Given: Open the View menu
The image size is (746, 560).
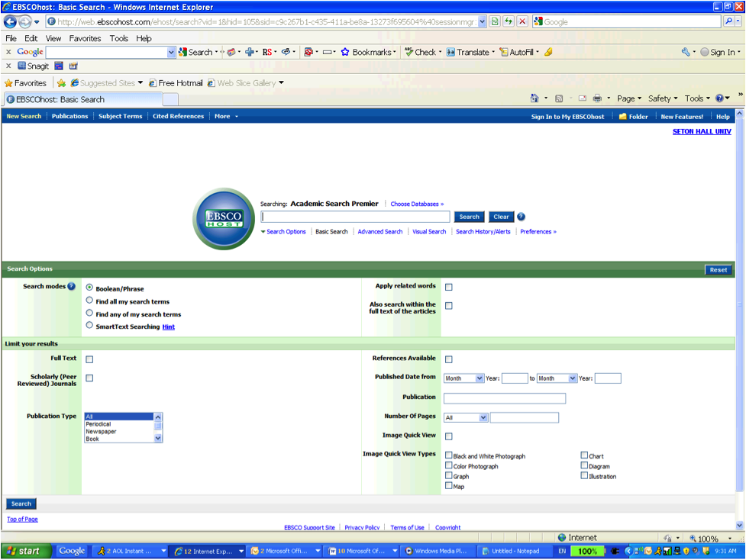Looking at the screenshot, I should click(53, 38).
